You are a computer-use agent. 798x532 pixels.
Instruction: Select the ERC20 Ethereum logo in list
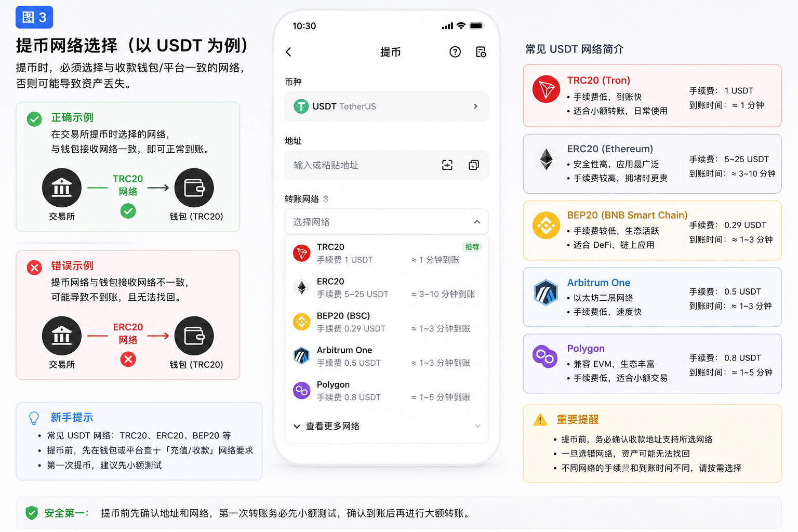click(301, 287)
